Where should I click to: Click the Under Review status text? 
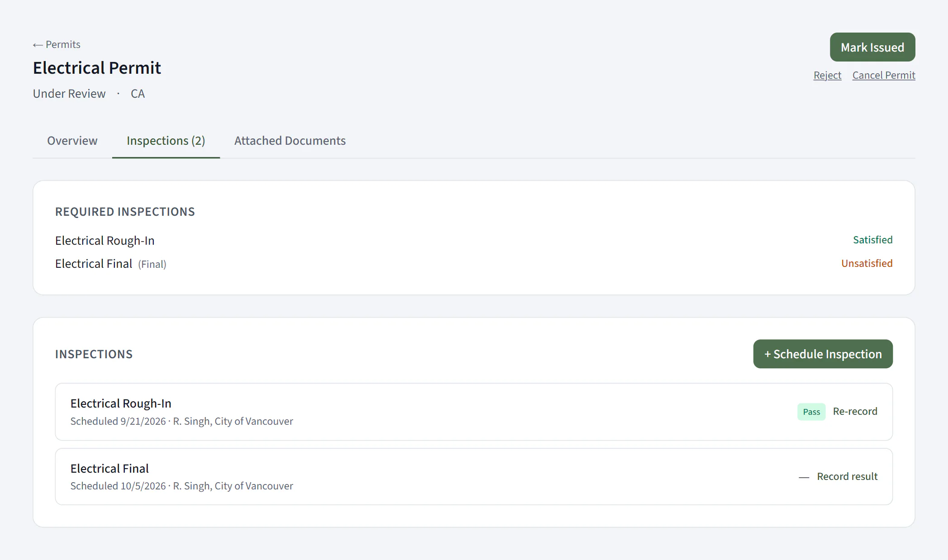(69, 94)
